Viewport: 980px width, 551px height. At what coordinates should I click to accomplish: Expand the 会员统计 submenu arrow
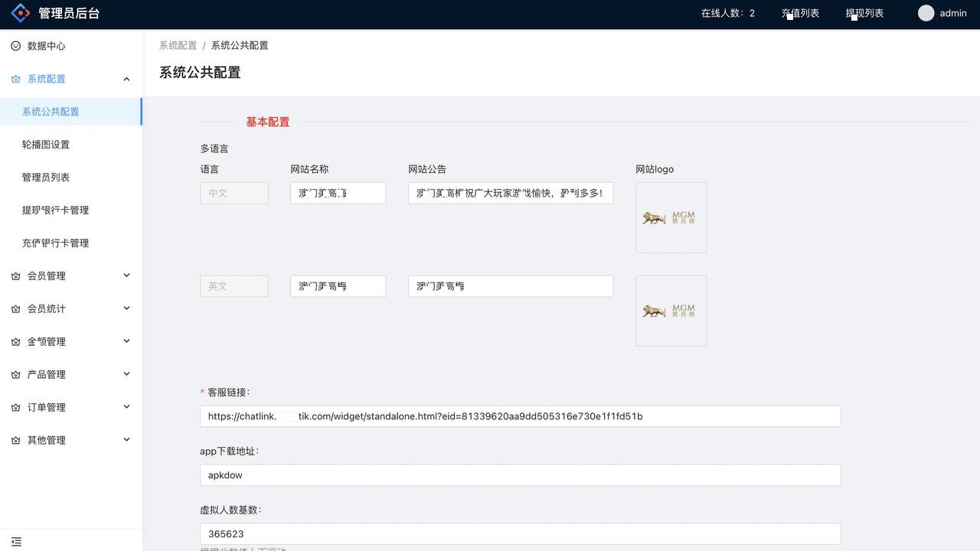click(126, 308)
